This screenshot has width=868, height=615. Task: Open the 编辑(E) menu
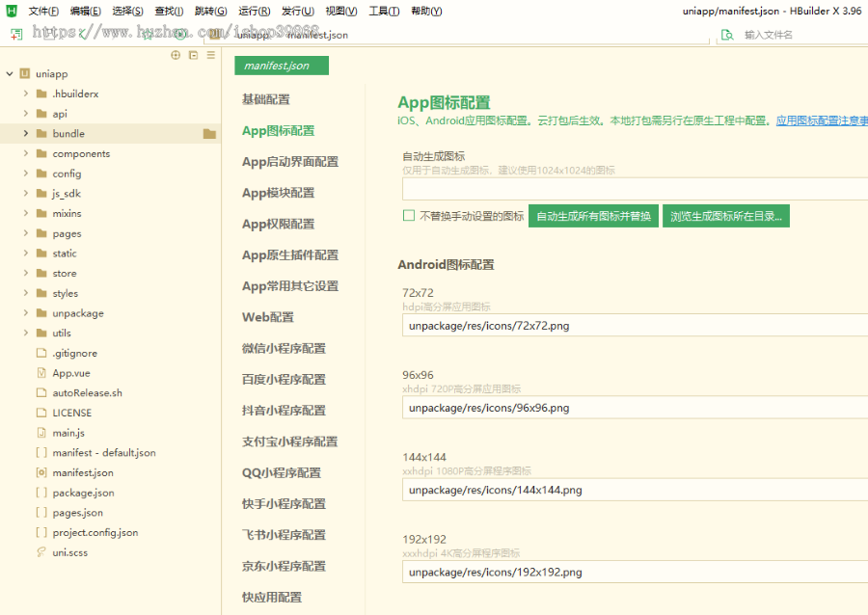[85, 11]
